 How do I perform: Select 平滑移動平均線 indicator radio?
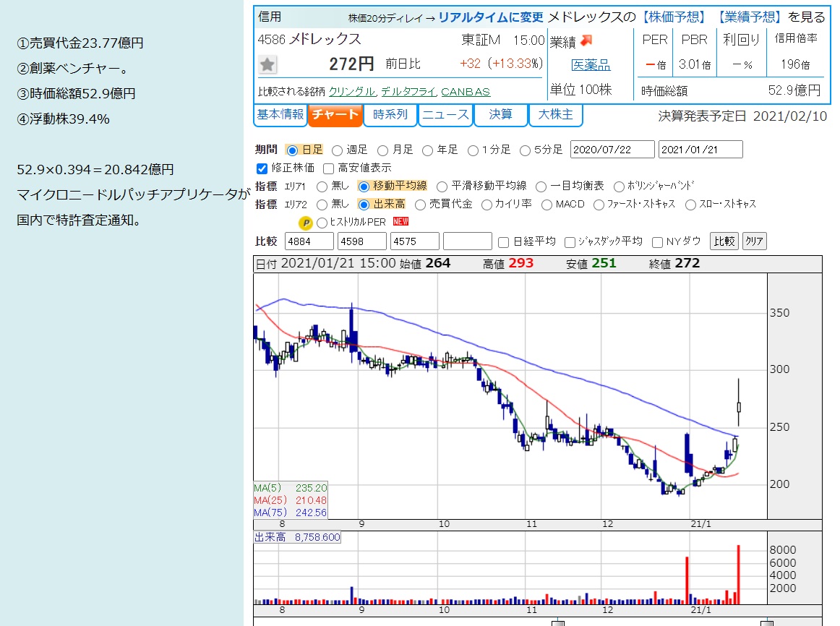pyautogui.click(x=442, y=186)
